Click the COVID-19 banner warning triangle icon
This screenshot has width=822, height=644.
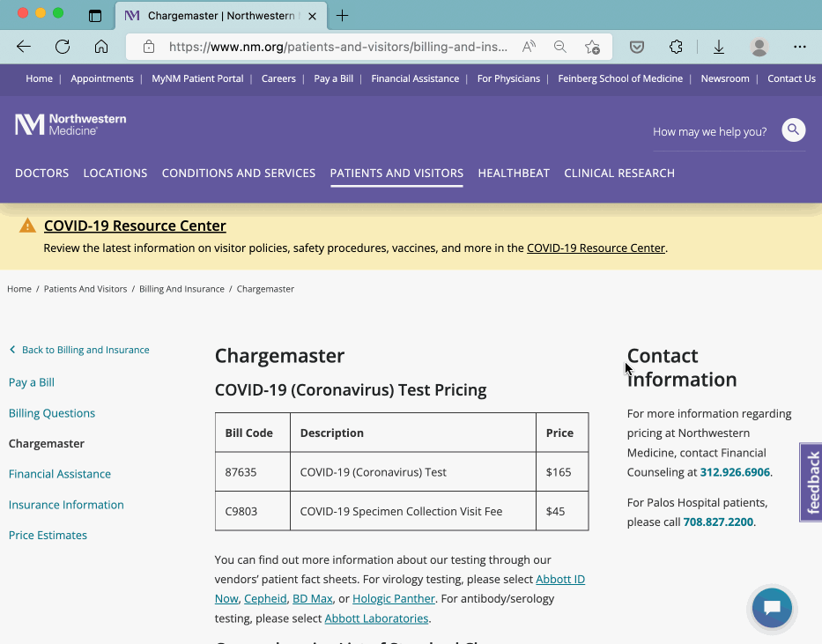(x=27, y=226)
